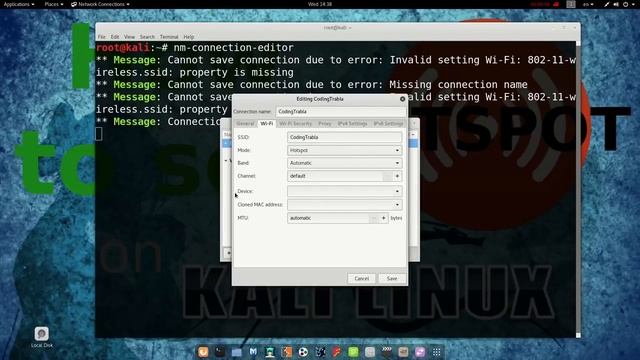Image resolution: width=640 pixels, height=360 pixels.
Task: Open the Applications menu in the top bar
Action: pyautogui.click(x=19, y=4)
